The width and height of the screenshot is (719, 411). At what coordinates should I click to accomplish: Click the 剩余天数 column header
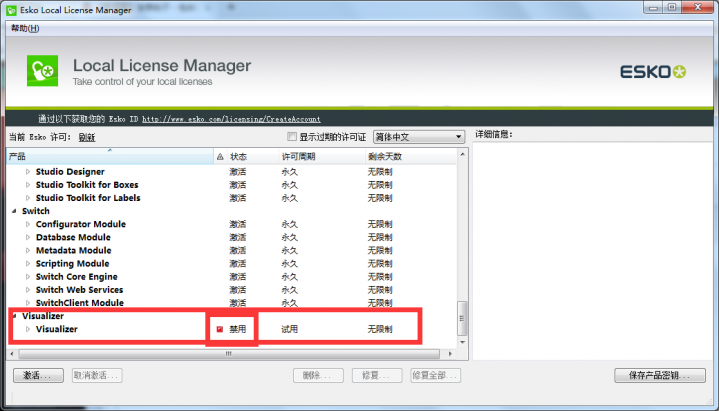[x=384, y=157]
